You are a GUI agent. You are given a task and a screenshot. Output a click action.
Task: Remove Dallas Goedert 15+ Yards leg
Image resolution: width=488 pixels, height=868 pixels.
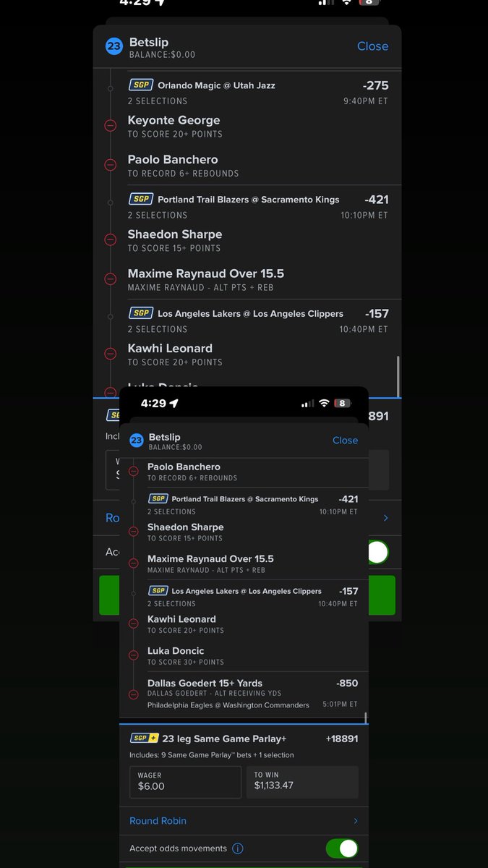click(x=133, y=694)
